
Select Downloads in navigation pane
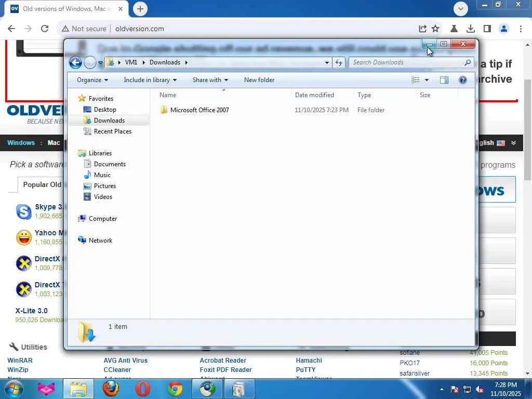[x=109, y=121]
